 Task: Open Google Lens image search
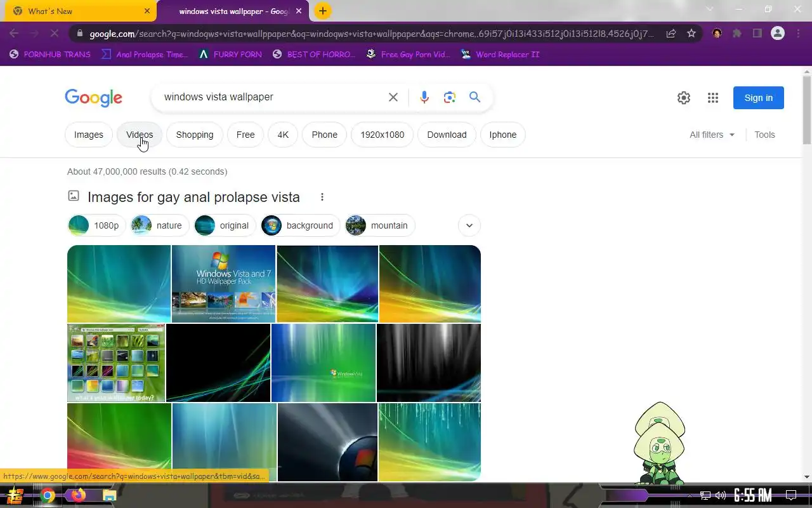[450, 97]
